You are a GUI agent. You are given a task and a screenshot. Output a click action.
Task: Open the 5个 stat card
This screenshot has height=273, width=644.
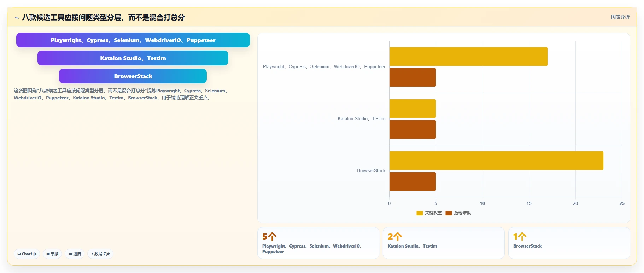click(x=318, y=243)
